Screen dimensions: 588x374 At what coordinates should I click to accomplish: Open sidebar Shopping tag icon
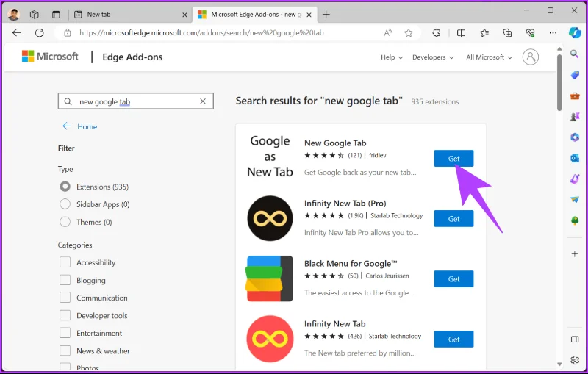tap(575, 75)
